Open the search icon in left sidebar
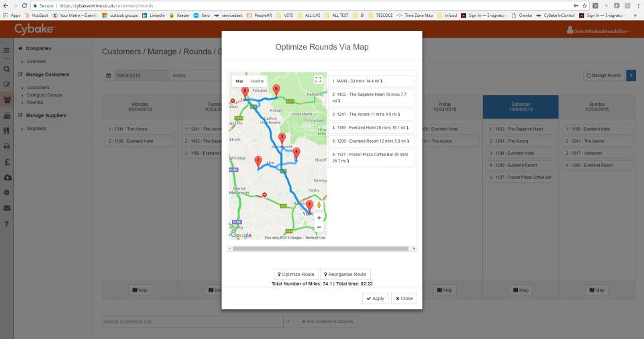The image size is (644, 339). point(7,70)
